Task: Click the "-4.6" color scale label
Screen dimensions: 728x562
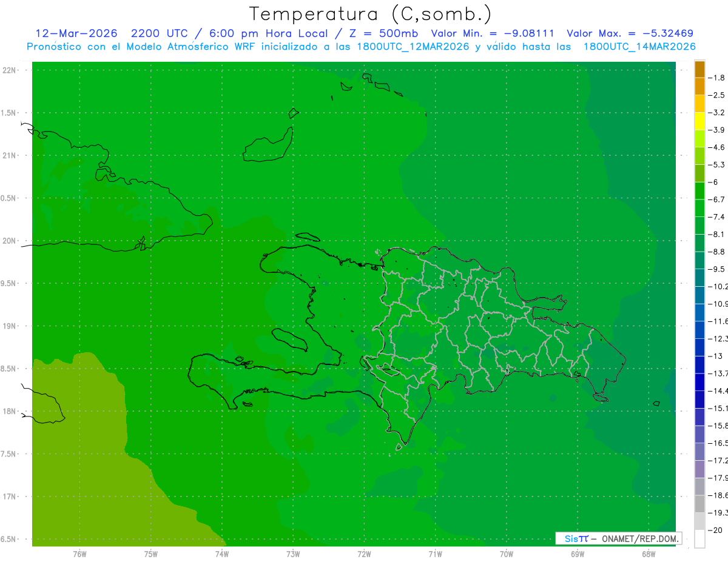Action: 716,147
